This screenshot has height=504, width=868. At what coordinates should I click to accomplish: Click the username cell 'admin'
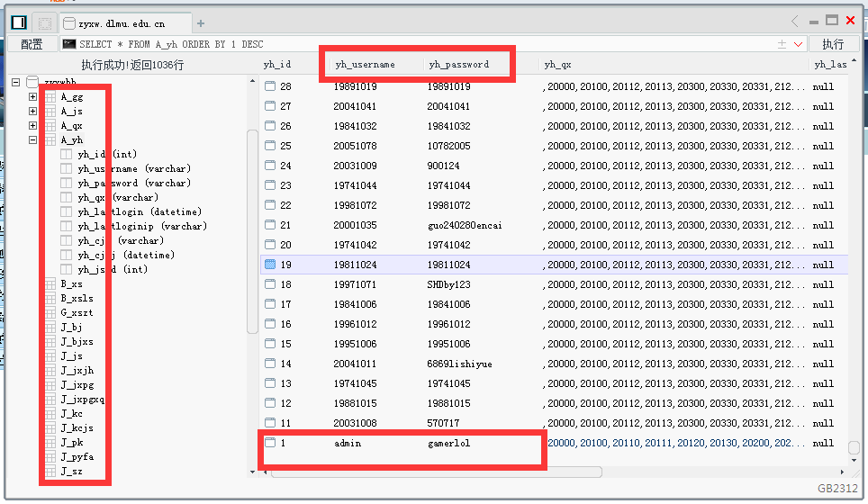[x=348, y=443]
